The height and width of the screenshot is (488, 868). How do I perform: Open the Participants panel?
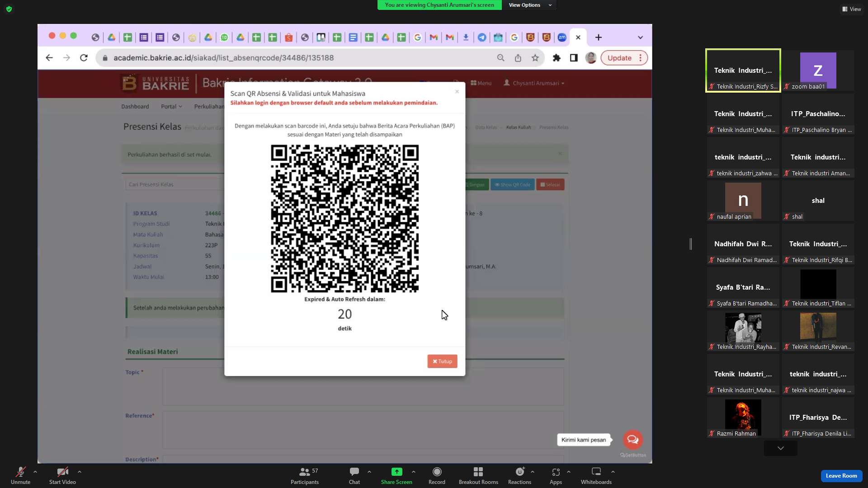[305, 475]
